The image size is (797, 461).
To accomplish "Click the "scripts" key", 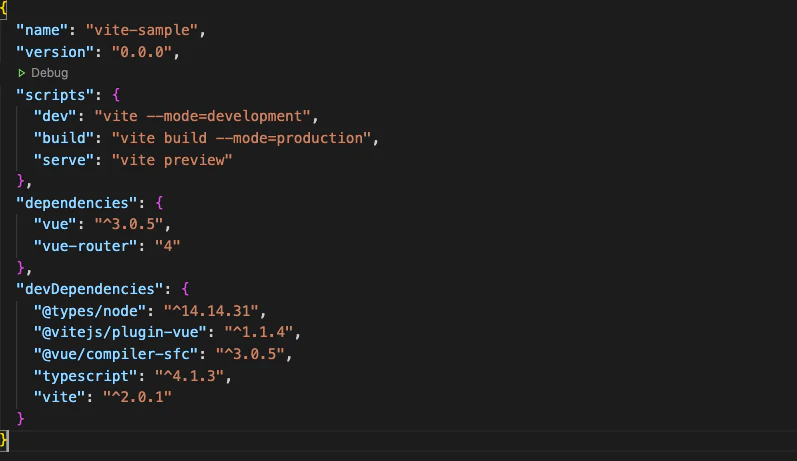I will coord(55,95).
